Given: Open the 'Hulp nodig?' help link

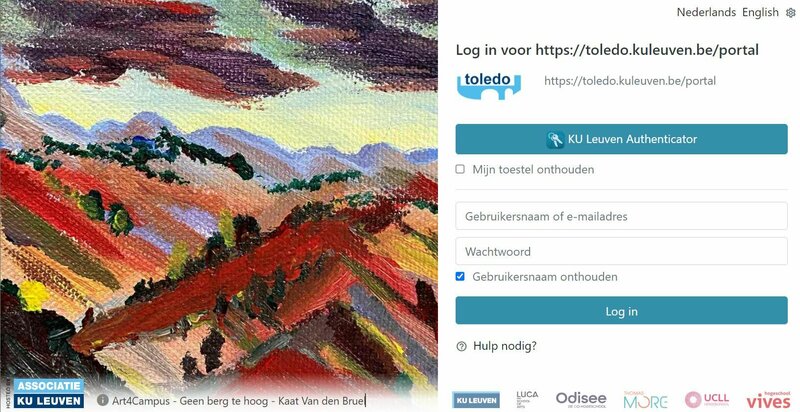Looking at the screenshot, I should [505, 346].
